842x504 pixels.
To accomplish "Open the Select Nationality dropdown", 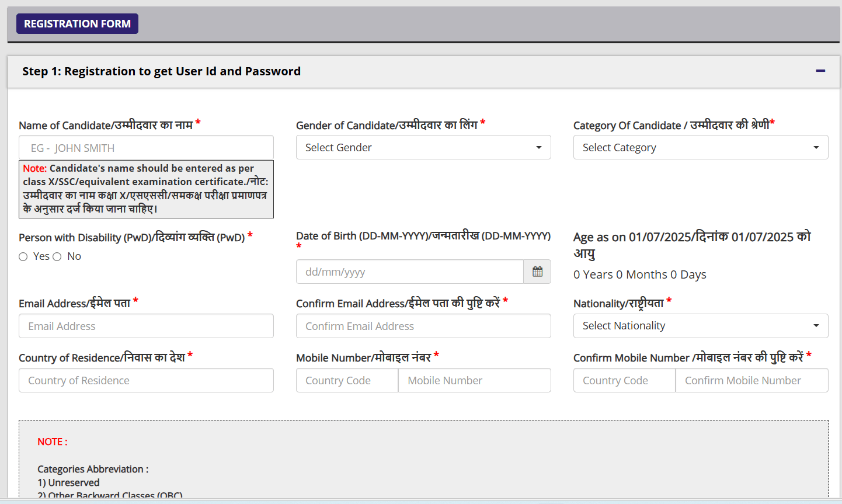I will point(700,326).
